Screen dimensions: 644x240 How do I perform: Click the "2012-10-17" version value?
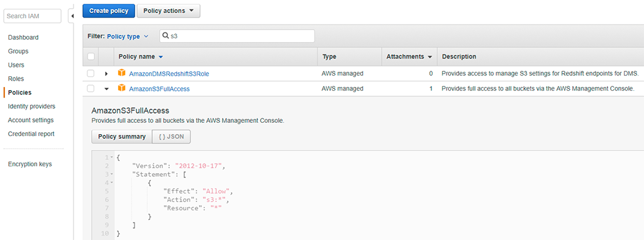point(199,166)
